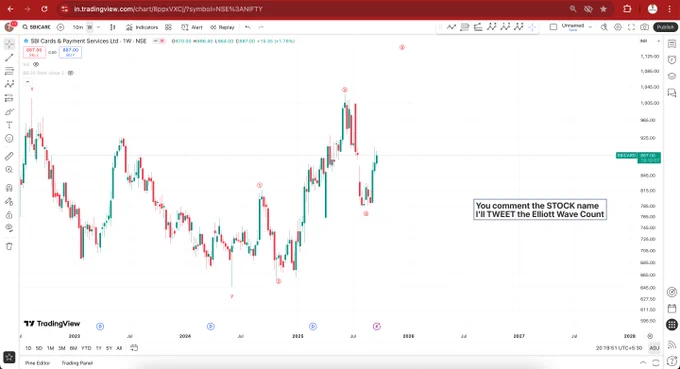This screenshot has width=680, height=369.
Task: Open the INR currency dropdown
Action: click(x=650, y=41)
